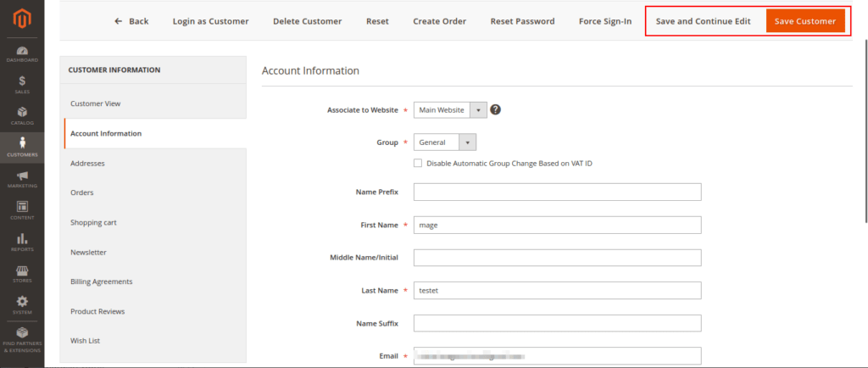This screenshot has height=368, width=868.
Task: Open the Catalog sidebar icon
Action: (22, 115)
